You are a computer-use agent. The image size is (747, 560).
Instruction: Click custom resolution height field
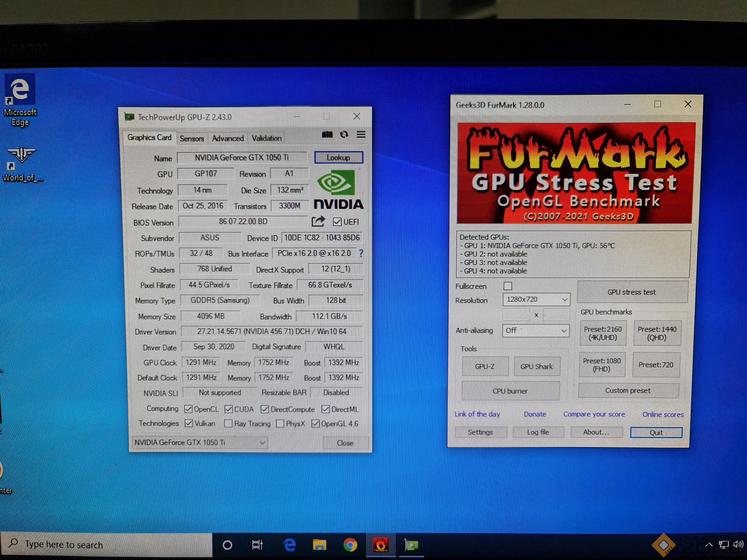click(556, 314)
